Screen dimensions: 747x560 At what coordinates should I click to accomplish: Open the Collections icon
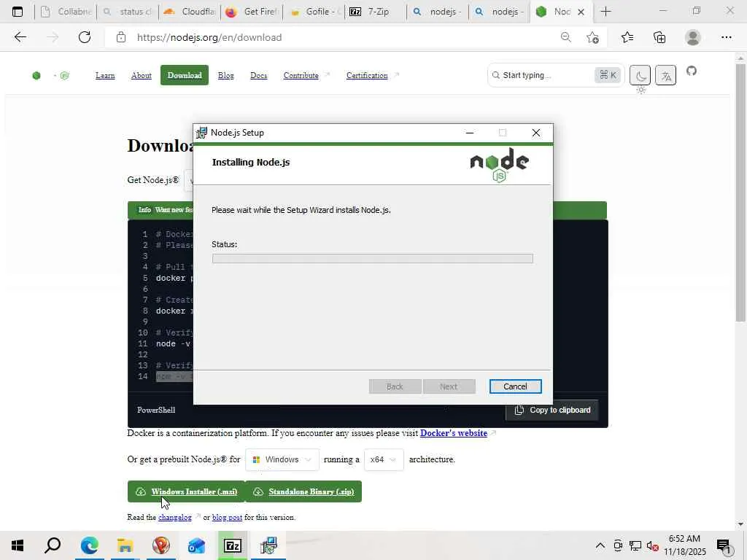pyautogui.click(x=659, y=37)
